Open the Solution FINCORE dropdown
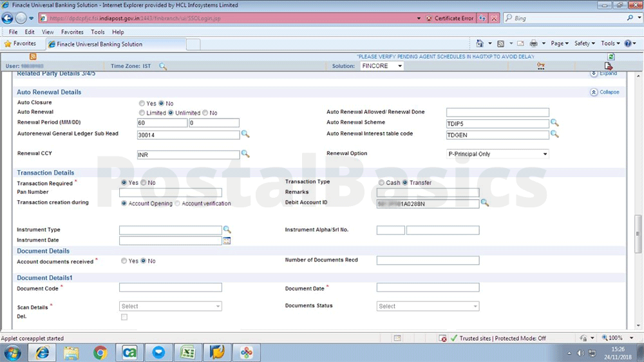644x362 pixels. [382, 66]
